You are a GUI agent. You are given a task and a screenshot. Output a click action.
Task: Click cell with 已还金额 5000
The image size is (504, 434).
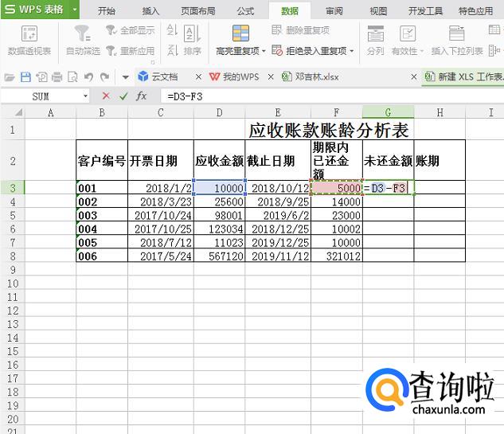point(337,187)
